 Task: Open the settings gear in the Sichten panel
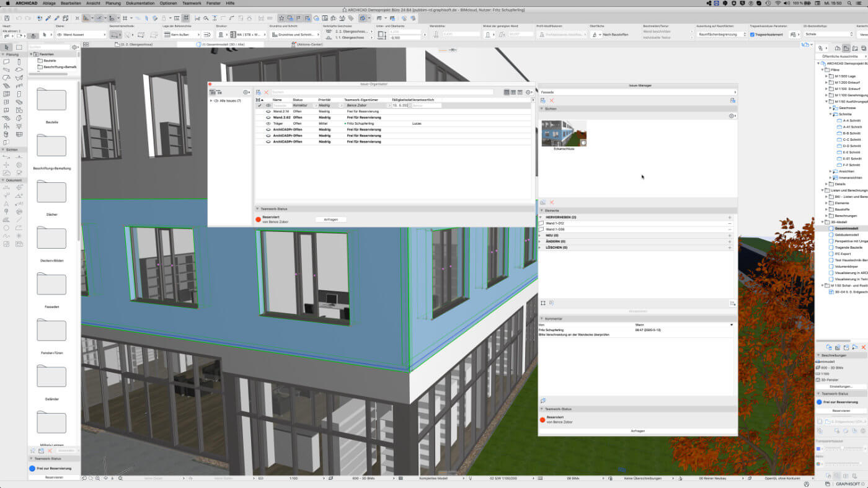coord(732,116)
